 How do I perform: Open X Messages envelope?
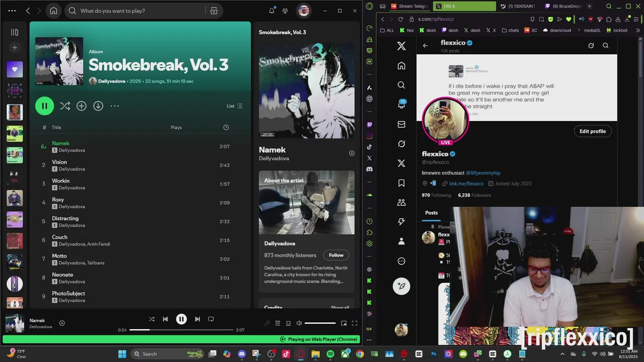click(401, 124)
